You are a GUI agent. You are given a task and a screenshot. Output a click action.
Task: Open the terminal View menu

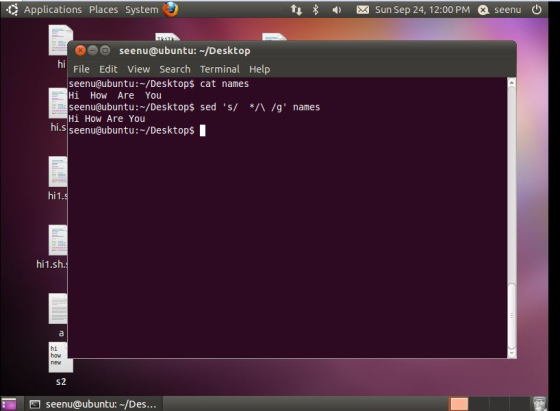coord(139,69)
